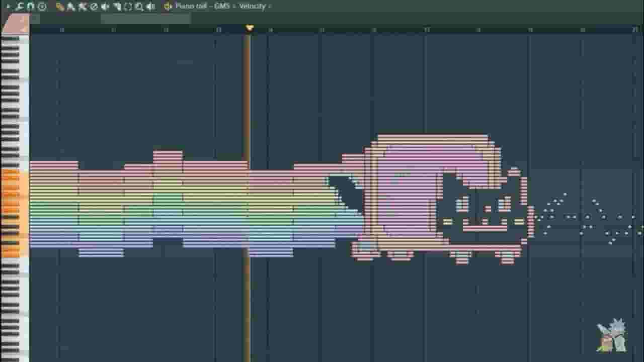Viewport: 644px width, 362px height.
Task: Select the Draw pencil tool
Action: click(x=60, y=7)
